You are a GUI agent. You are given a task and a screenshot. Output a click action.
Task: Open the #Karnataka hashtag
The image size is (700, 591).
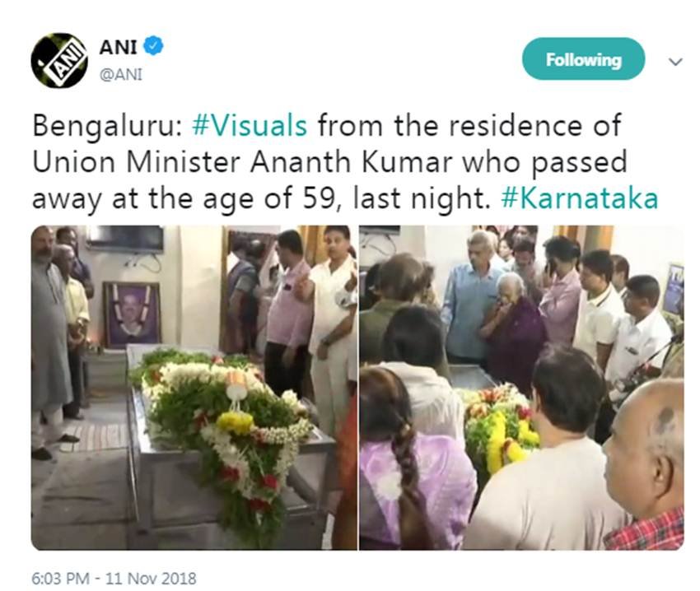click(x=579, y=198)
